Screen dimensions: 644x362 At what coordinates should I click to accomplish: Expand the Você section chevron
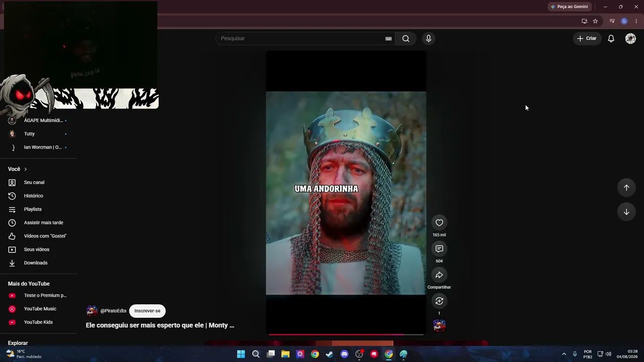click(26, 169)
